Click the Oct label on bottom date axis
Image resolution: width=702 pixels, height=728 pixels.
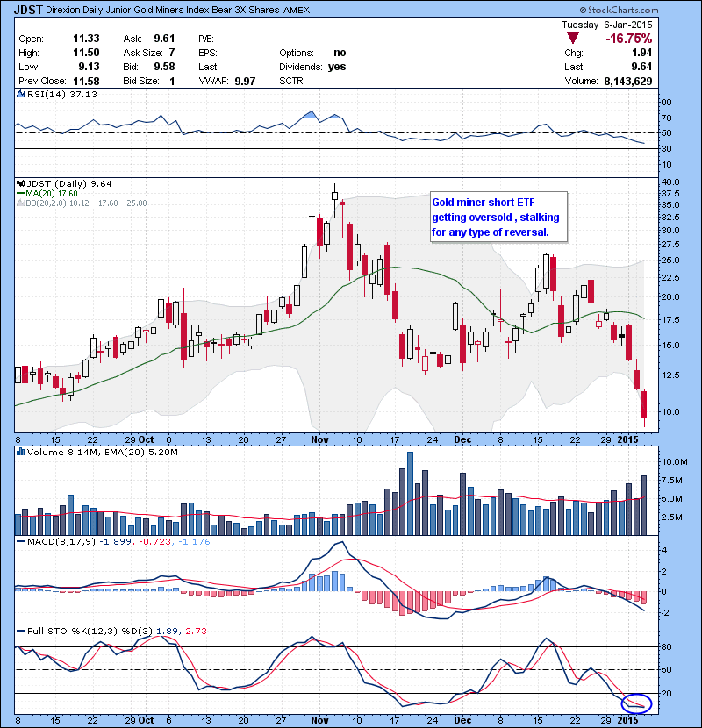[146, 720]
